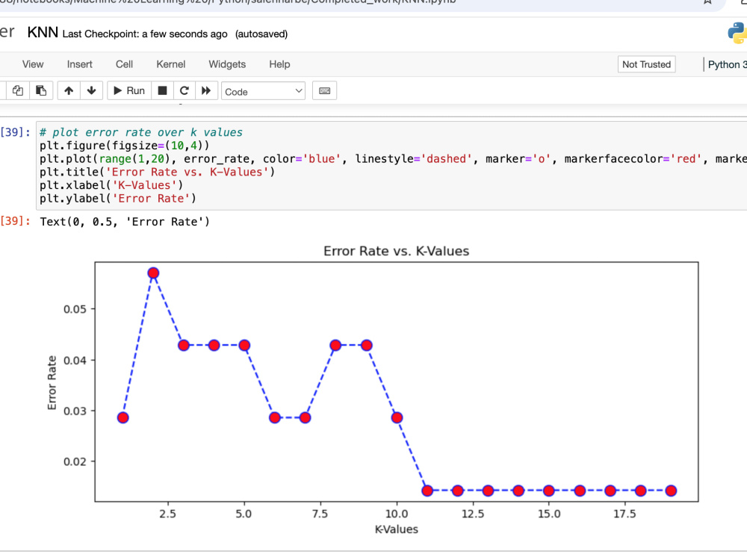Copy the selected cells

pyautogui.click(x=17, y=90)
